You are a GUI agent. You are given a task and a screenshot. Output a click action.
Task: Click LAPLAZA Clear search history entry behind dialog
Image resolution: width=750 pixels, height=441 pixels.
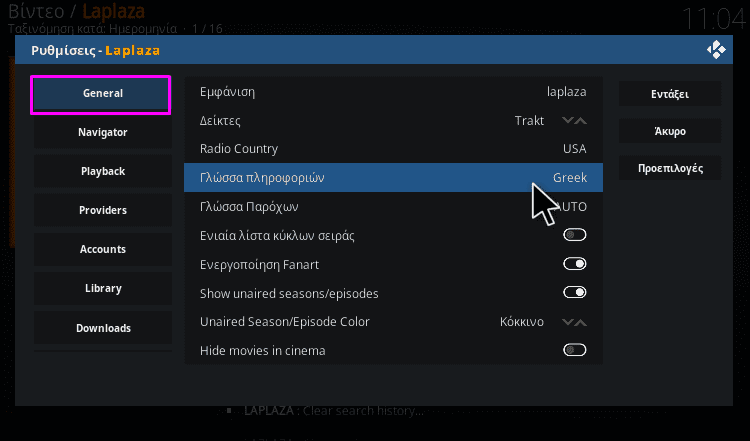(333, 411)
